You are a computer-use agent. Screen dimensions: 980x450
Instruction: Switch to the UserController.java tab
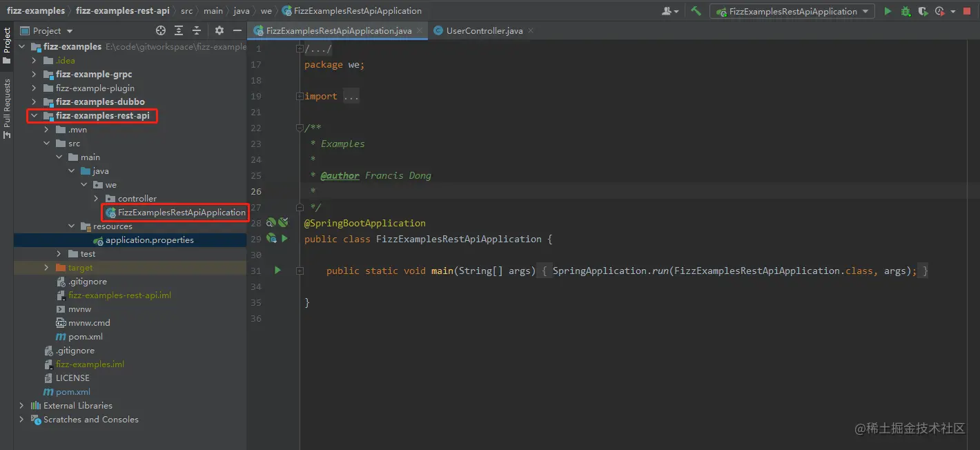485,30
